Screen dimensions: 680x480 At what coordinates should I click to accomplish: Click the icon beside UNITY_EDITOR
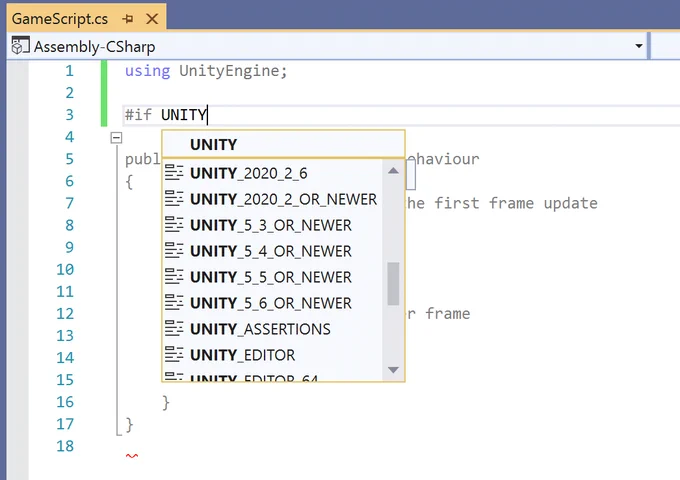click(x=174, y=354)
